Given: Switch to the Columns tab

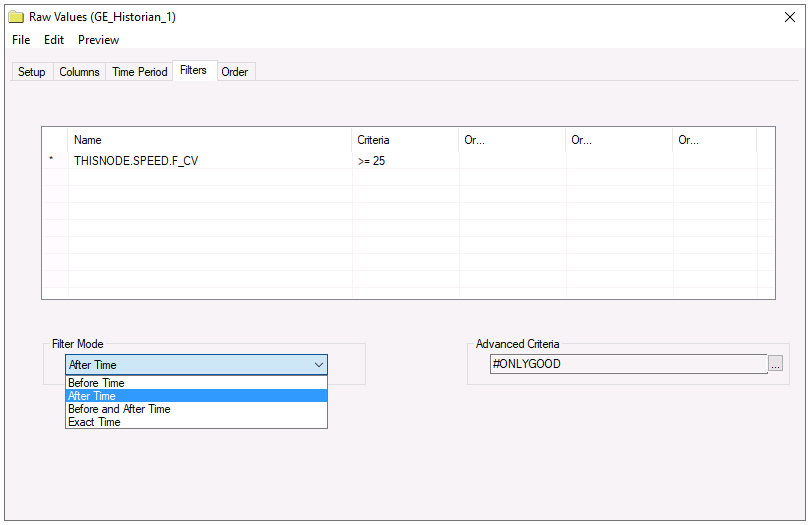Looking at the screenshot, I should point(79,72).
